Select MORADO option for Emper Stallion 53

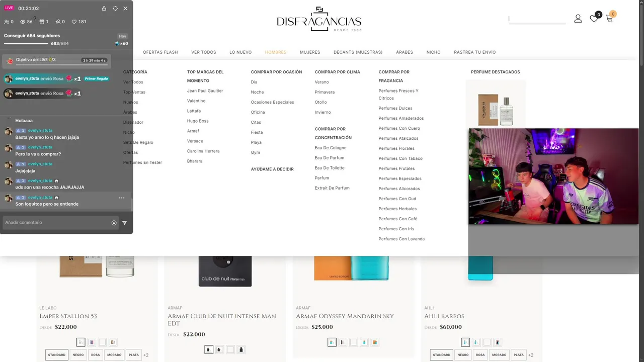click(114, 355)
